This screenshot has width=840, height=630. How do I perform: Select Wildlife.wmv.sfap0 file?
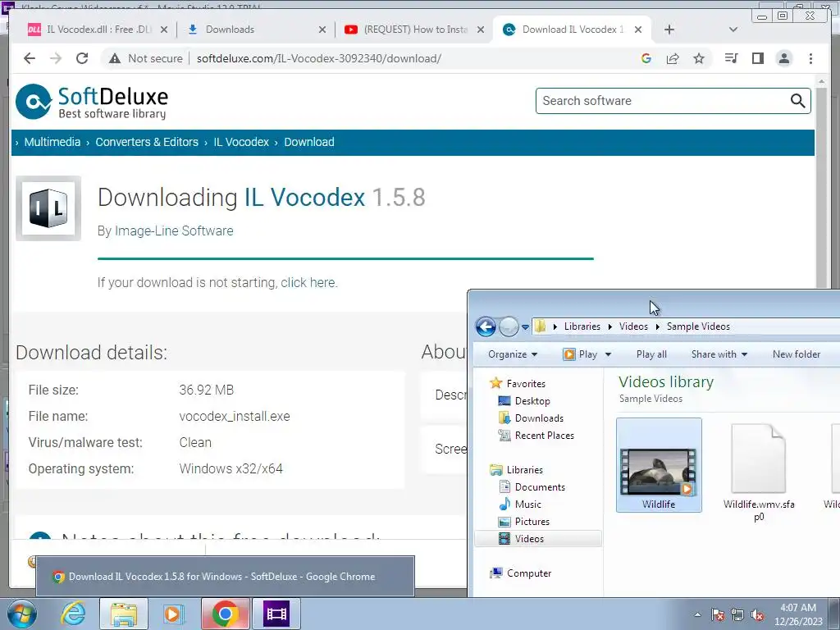(x=759, y=472)
